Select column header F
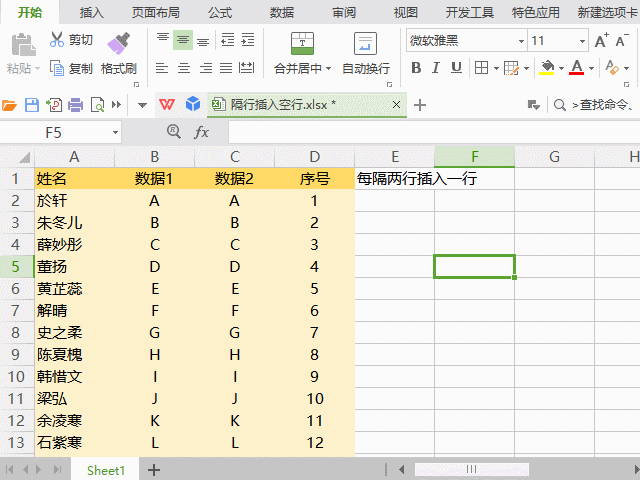The height and width of the screenshot is (480, 640). [474, 157]
